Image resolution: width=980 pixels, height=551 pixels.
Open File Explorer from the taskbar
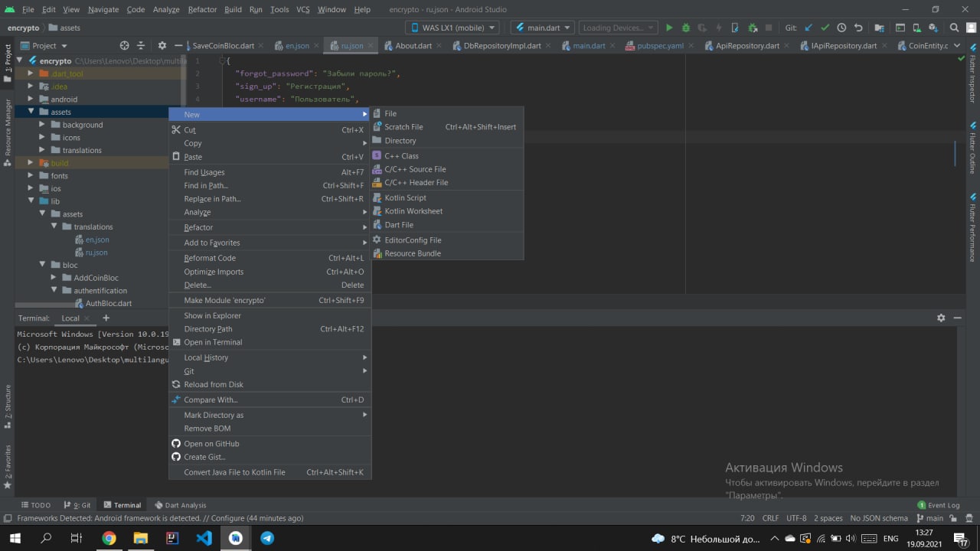(x=140, y=538)
